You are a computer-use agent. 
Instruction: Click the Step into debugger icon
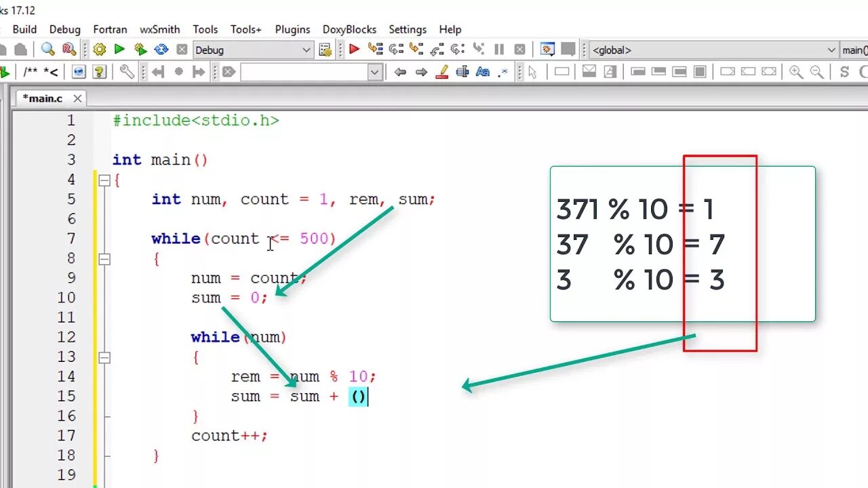click(x=416, y=49)
